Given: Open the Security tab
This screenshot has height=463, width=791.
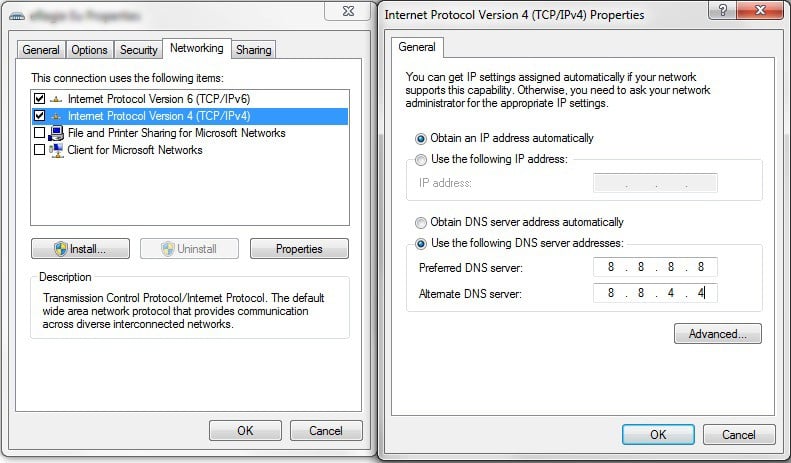Looking at the screenshot, I should pyautogui.click(x=138, y=50).
